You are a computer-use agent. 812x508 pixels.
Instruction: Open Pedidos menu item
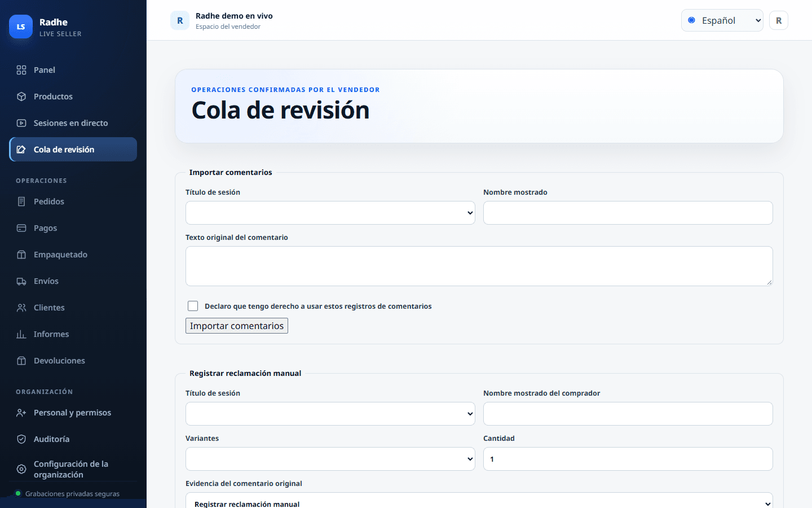[73, 202]
